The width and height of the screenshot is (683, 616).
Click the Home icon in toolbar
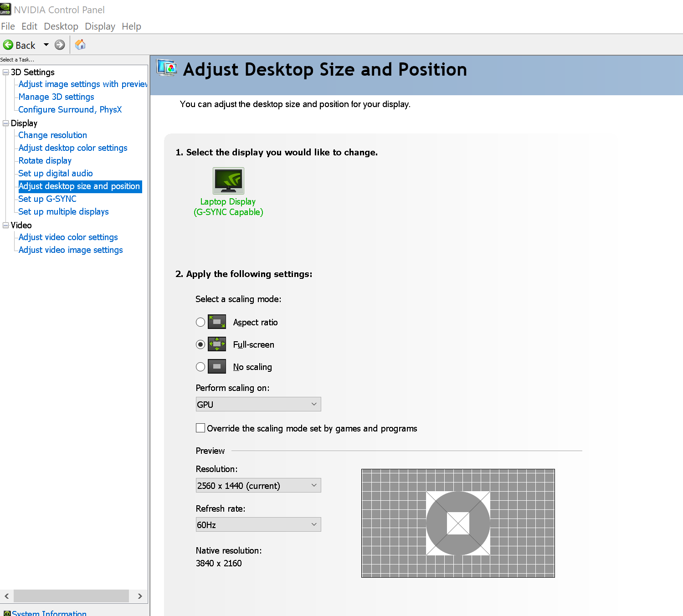point(80,44)
